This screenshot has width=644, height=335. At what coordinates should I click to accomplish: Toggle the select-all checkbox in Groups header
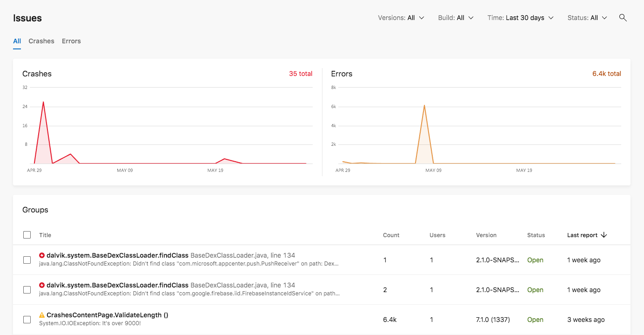[27, 235]
